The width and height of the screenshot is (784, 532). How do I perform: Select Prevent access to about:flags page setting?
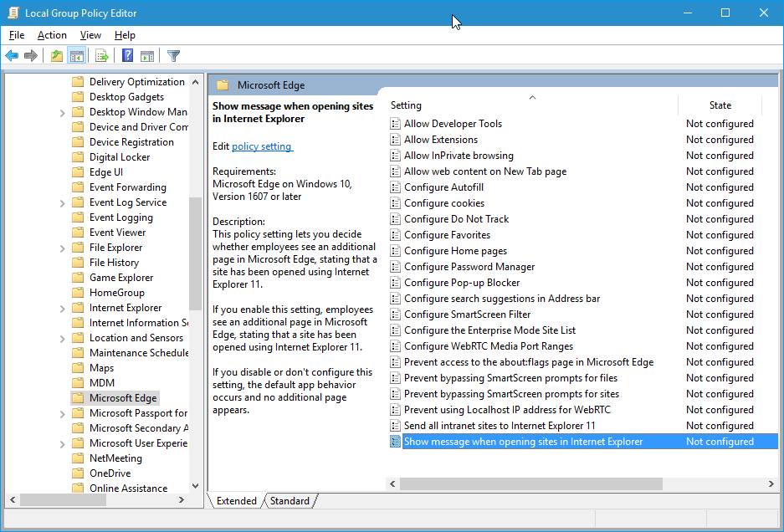point(529,362)
